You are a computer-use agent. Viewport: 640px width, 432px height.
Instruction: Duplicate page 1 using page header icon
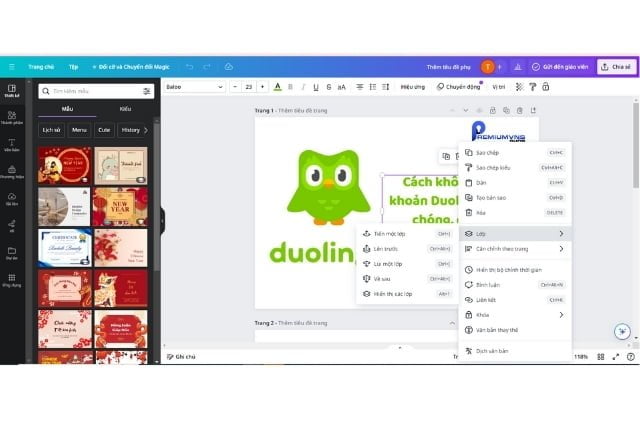tap(506, 110)
